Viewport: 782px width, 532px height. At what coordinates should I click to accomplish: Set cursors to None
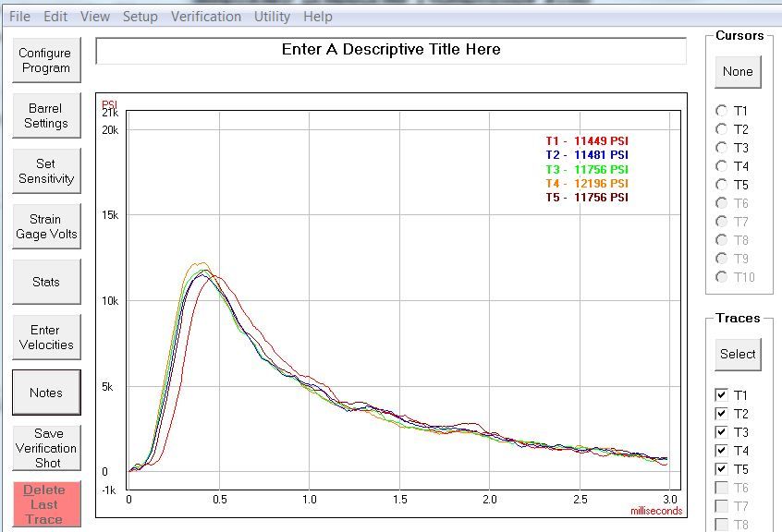point(738,72)
